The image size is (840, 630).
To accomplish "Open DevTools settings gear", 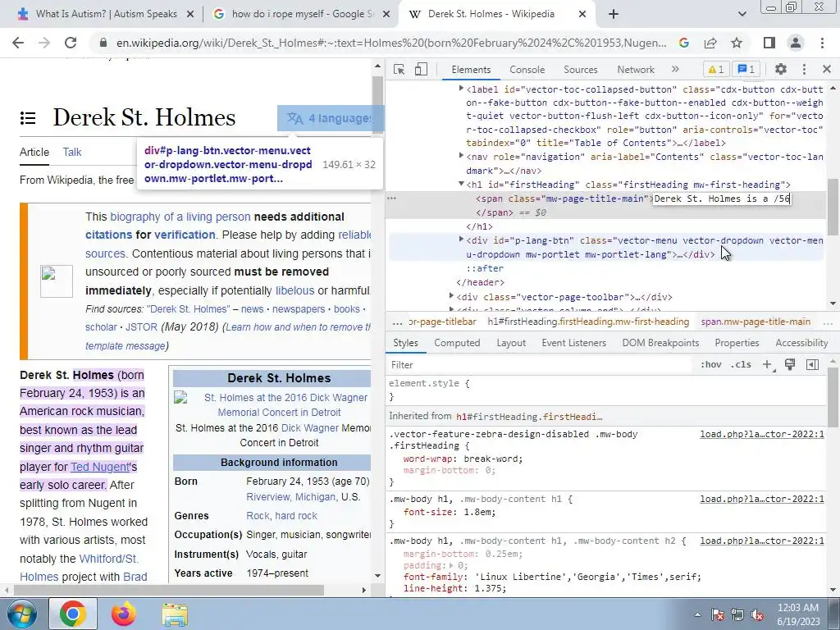I will pos(781,69).
